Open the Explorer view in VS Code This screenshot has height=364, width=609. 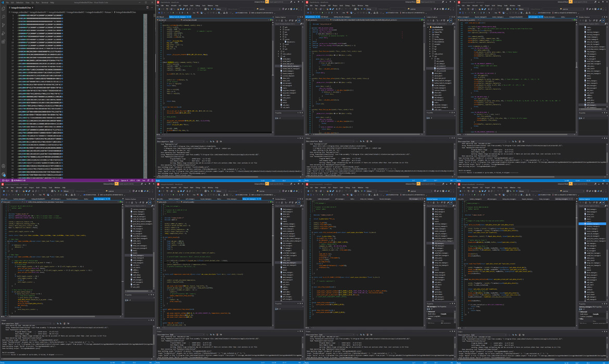coord(4,8)
